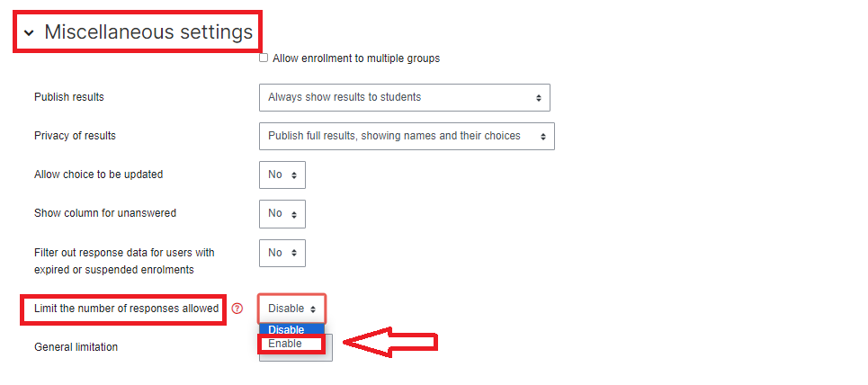The height and width of the screenshot is (385, 868).
Task: Click the Show column for unanswered label
Action: (104, 213)
